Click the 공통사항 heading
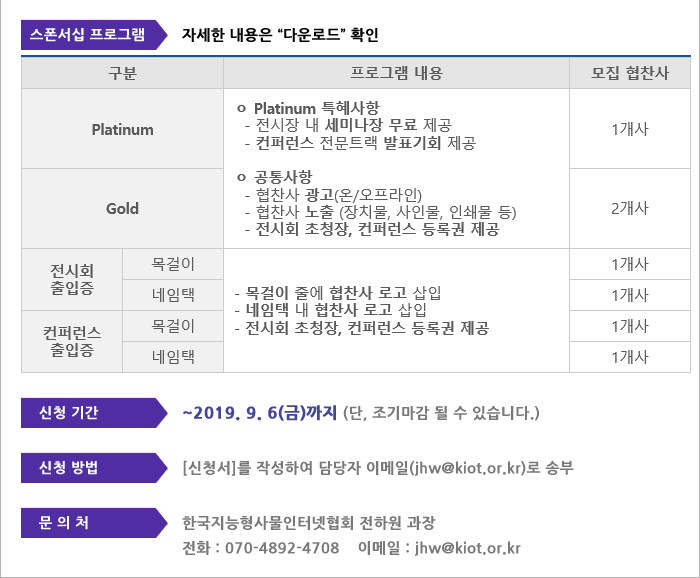 275,177
